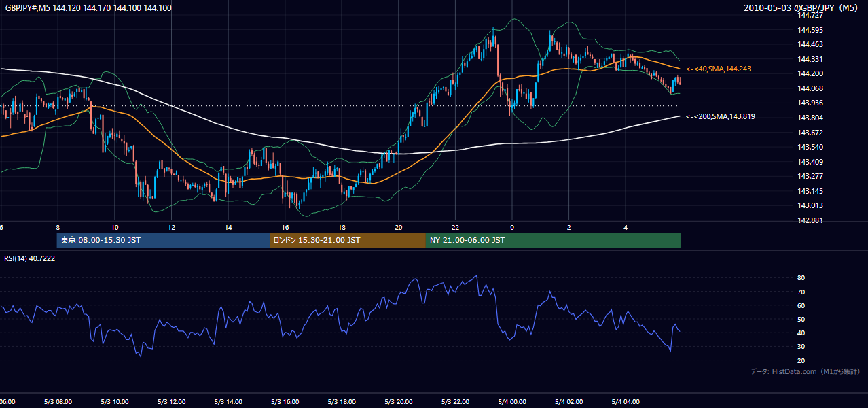Click the 5/3 18:00 time axis label
Viewport: 868px width, 408px height.
(342, 402)
